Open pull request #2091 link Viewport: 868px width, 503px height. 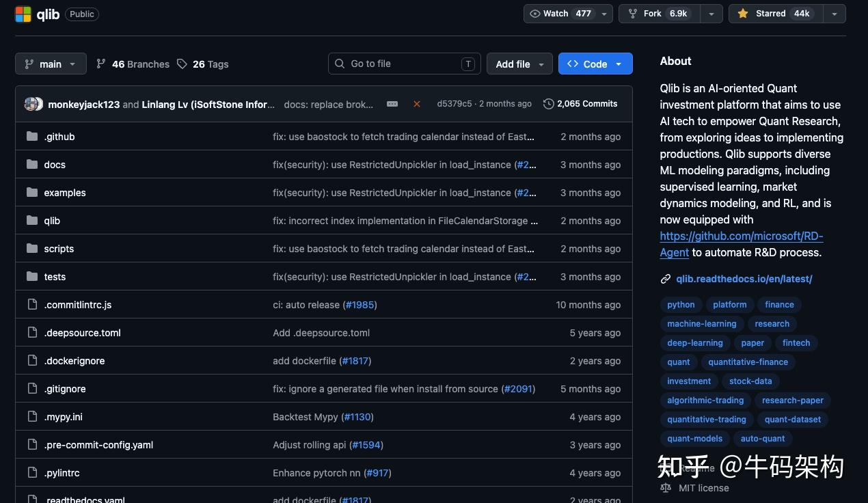(518, 389)
